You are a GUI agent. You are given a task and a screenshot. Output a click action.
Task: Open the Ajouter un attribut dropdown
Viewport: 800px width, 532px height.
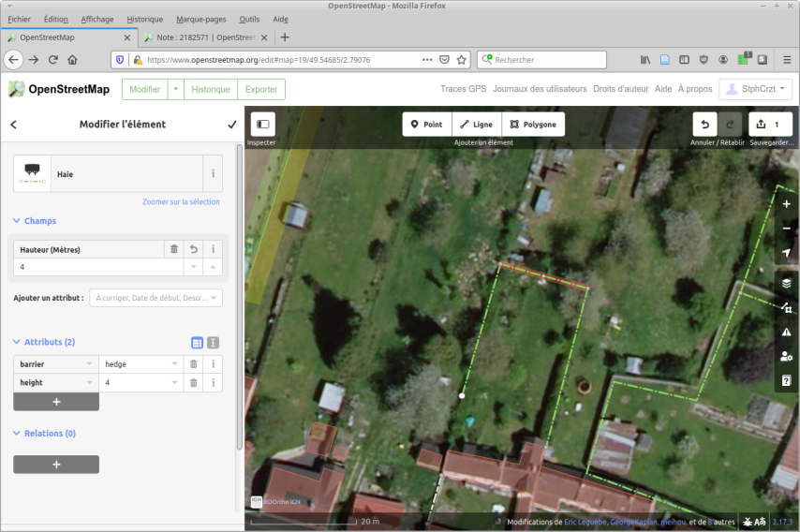[x=156, y=298]
